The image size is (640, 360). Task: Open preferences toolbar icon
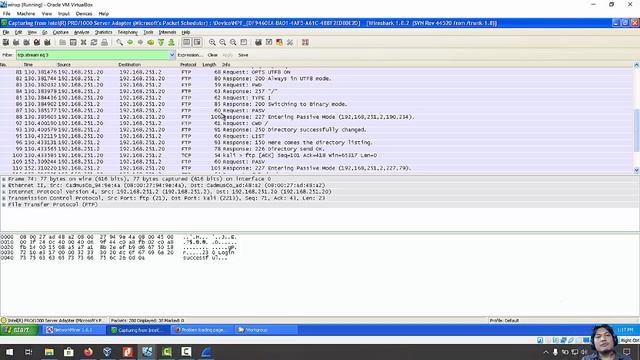290,42
